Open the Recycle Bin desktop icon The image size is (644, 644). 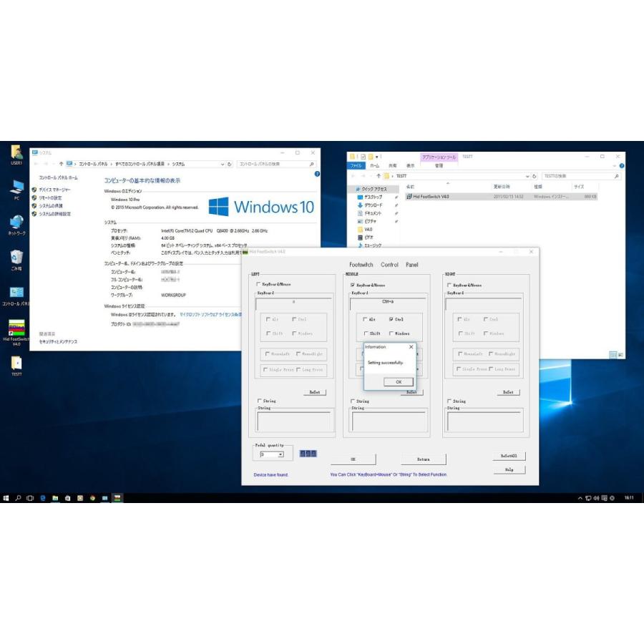[16, 257]
